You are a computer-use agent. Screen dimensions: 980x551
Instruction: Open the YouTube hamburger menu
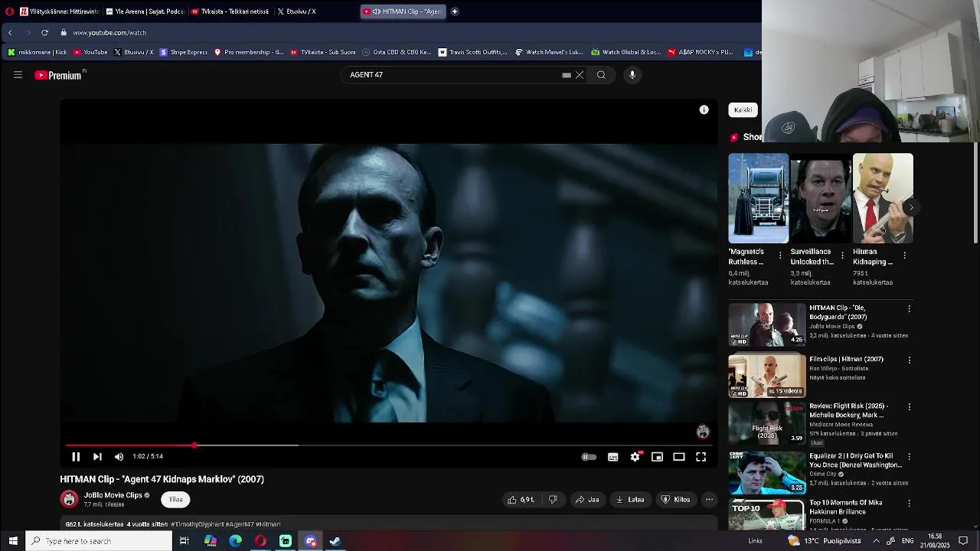[x=18, y=75]
